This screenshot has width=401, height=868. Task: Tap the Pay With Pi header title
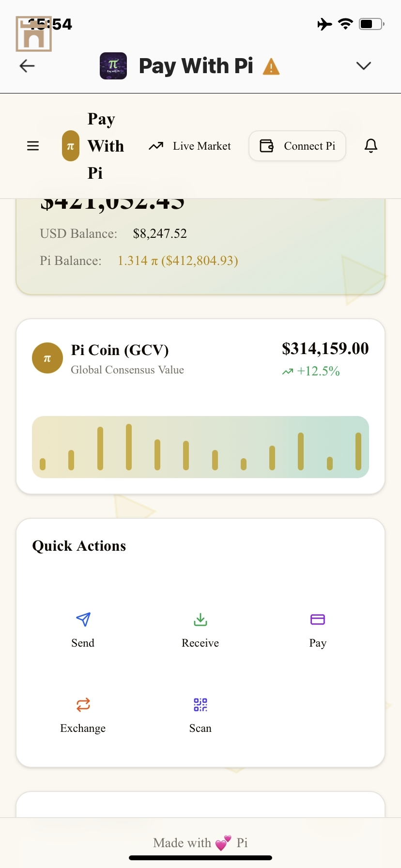pos(196,66)
